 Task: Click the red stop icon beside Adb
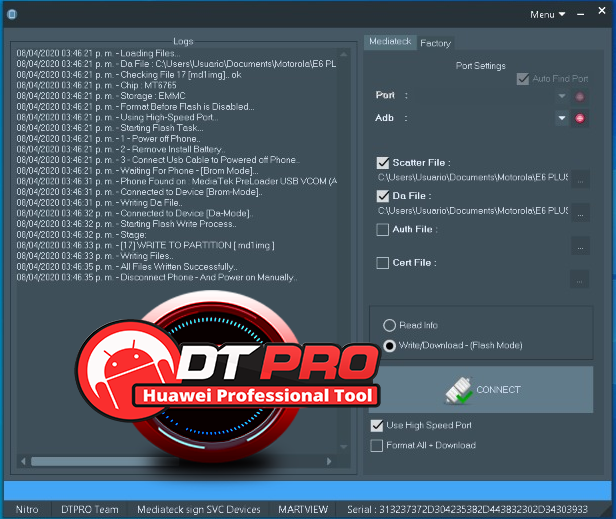(x=579, y=118)
